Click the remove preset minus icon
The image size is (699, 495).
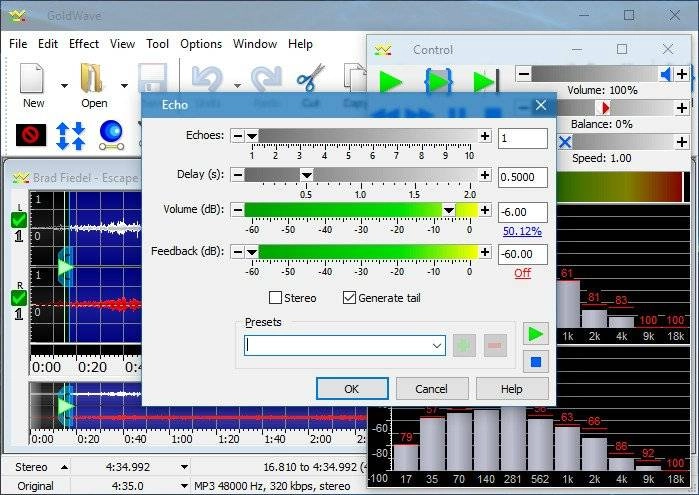click(x=495, y=345)
